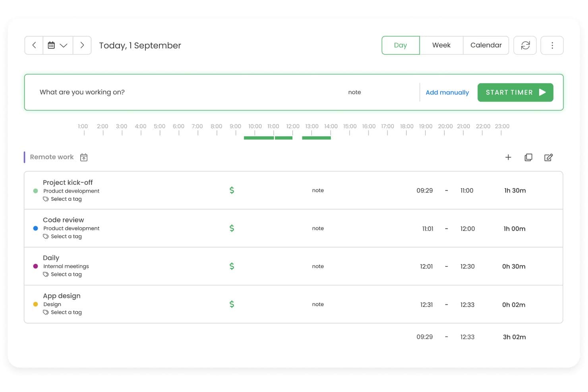Click the Internal meetings project label
Image resolution: width=588 pixels, height=392 pixels.
pos(66,266)
